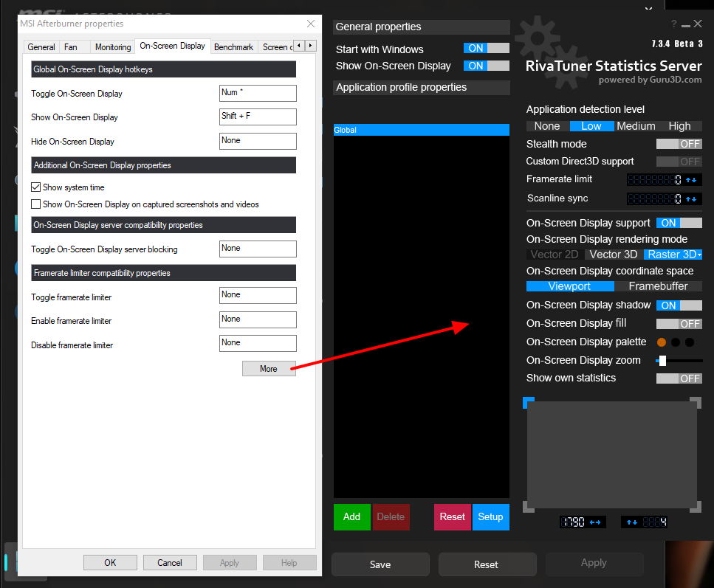The height and width of the screenshot is (588, 714).
Task: Click OK in Afterburner properties
Action: (110, 562)
